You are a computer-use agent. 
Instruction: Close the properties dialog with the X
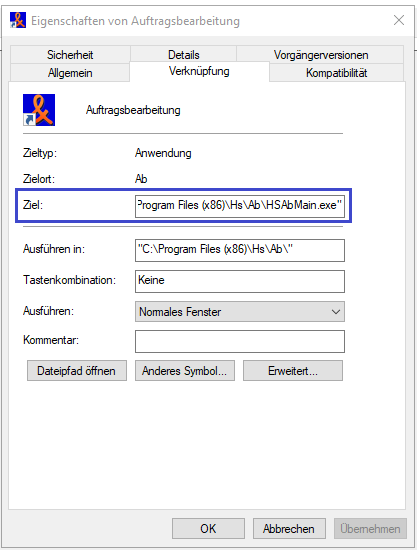coord(399,20)
